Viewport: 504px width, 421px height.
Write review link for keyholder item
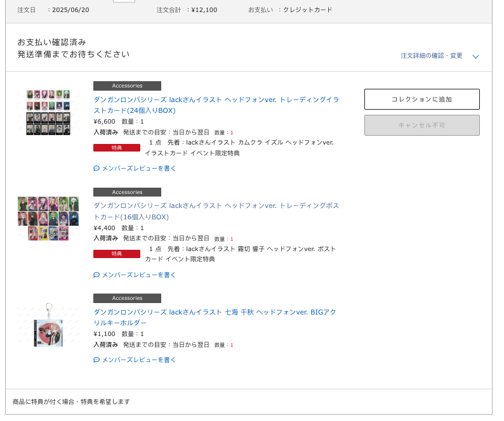click(138, 360)
